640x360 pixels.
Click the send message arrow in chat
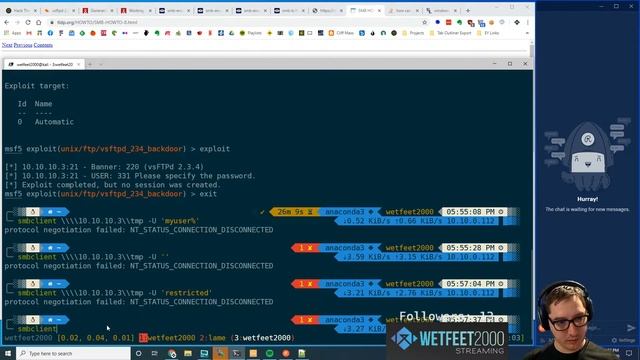(x=631, y=328)
